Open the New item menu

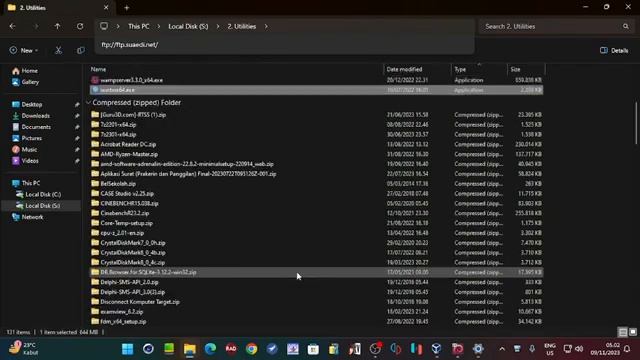pyautogui.click(x=24, y=50)
